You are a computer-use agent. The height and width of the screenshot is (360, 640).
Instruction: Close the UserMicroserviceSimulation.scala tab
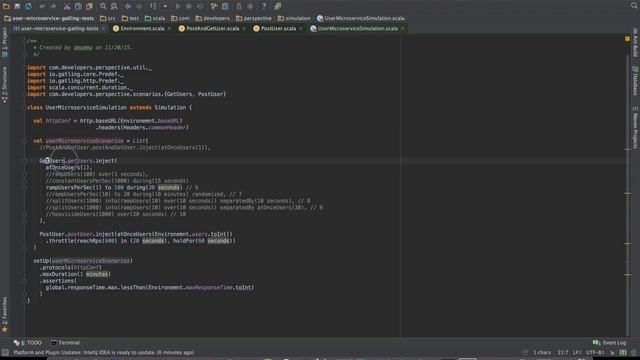[x=402, y=29]
